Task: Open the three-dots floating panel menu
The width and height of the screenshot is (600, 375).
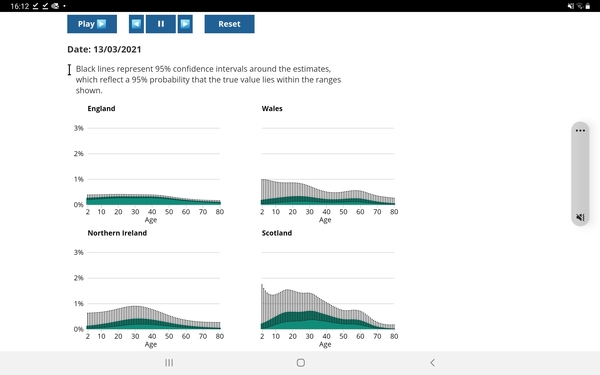Action: pos(580,130)
